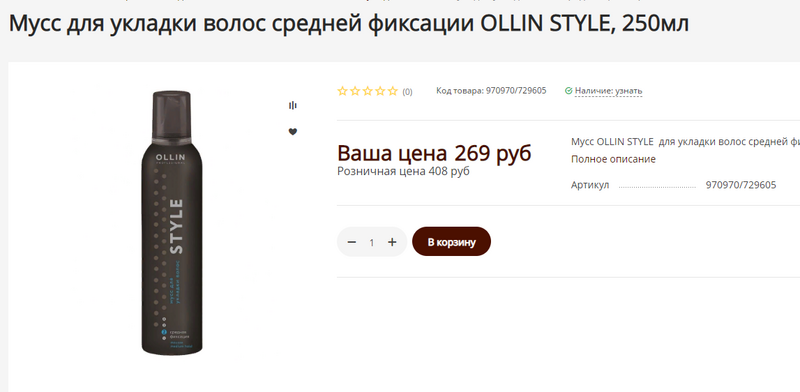Click the review count (0)
The height and width of the screenshot is (392, 800).
coord(407,92)
